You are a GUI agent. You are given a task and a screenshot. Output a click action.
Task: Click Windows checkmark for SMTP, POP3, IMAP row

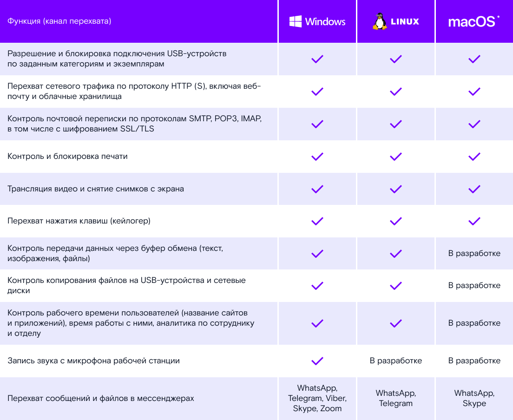click(317, 124)
